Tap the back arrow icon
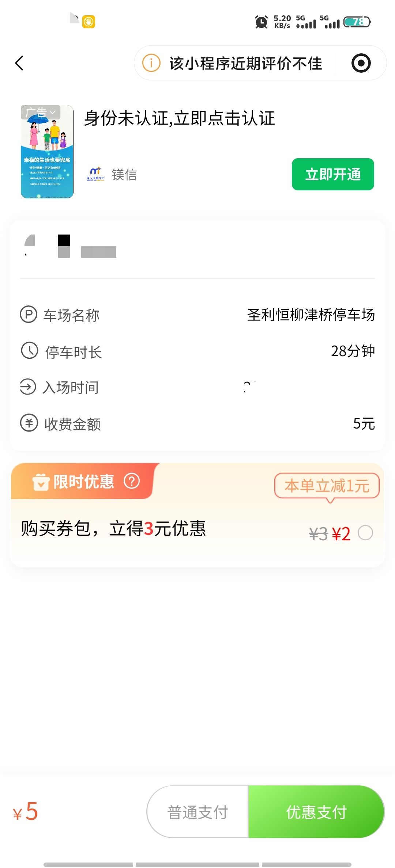The width and height of the screenshot is (395, 868). pos(20,63)
